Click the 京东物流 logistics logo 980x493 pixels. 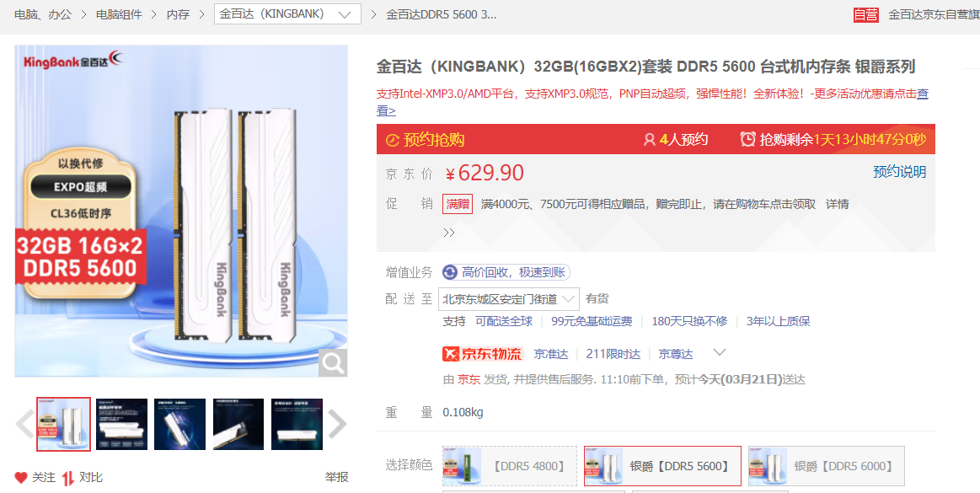click(483, 354)
